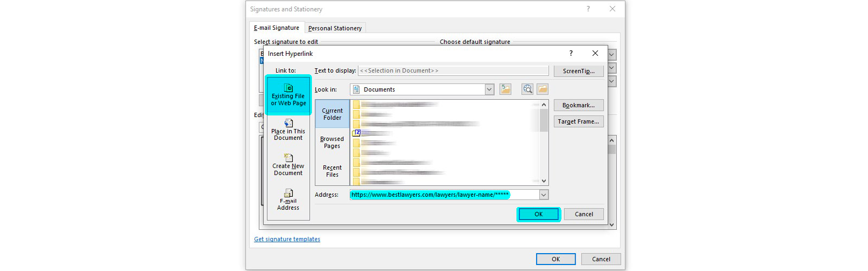Open the Address field dropdown arrow
Viewport: 868px width, 271px height.
544,195
